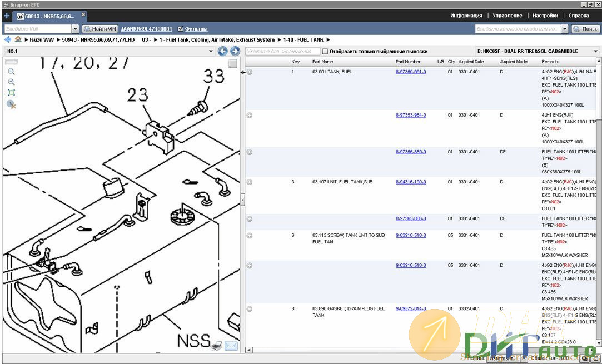
Task: Close the 50943 - NKR55,66,6... tab
Action: pos(83,16)
